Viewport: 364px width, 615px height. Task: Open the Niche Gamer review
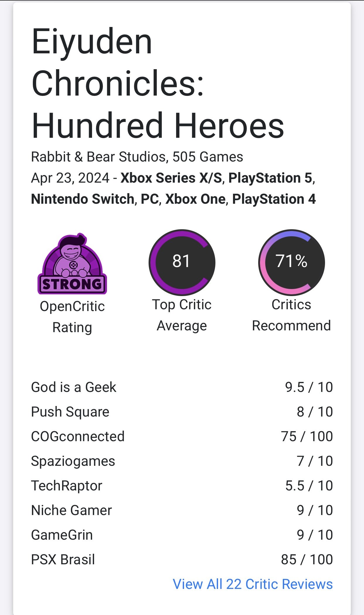[x=72, y=510]
